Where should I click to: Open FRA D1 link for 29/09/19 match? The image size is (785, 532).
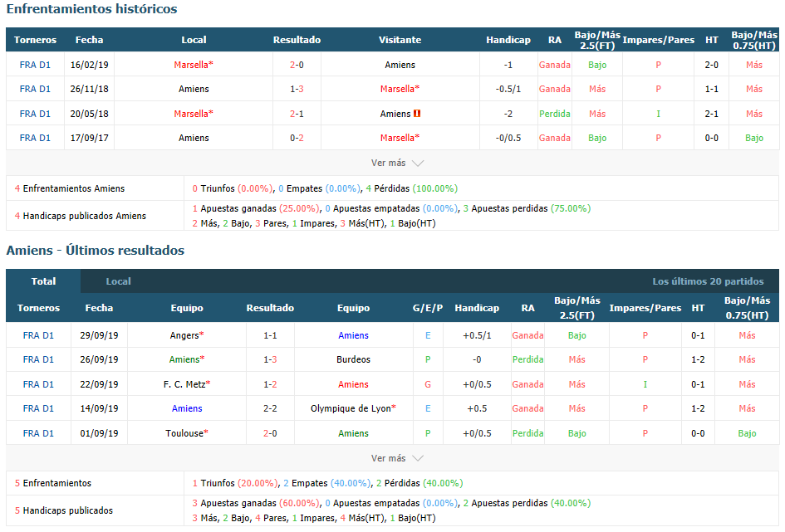(38, 335)
